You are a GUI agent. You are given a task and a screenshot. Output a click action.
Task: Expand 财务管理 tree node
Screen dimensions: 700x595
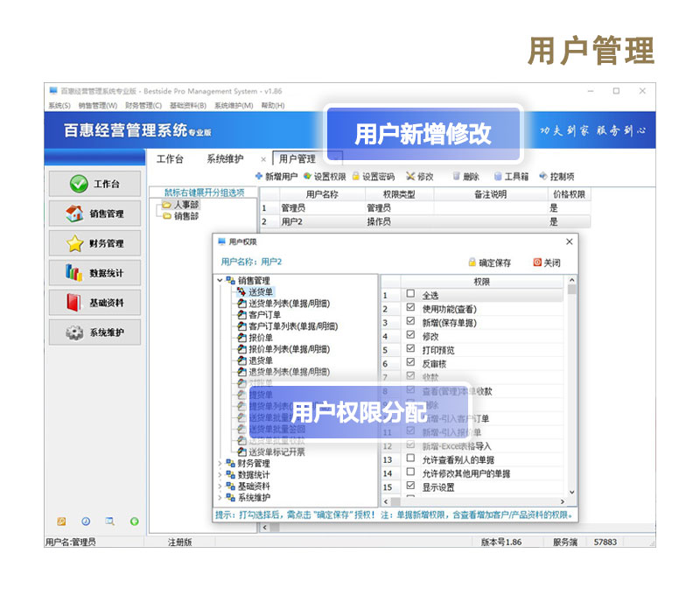point(220,464)
